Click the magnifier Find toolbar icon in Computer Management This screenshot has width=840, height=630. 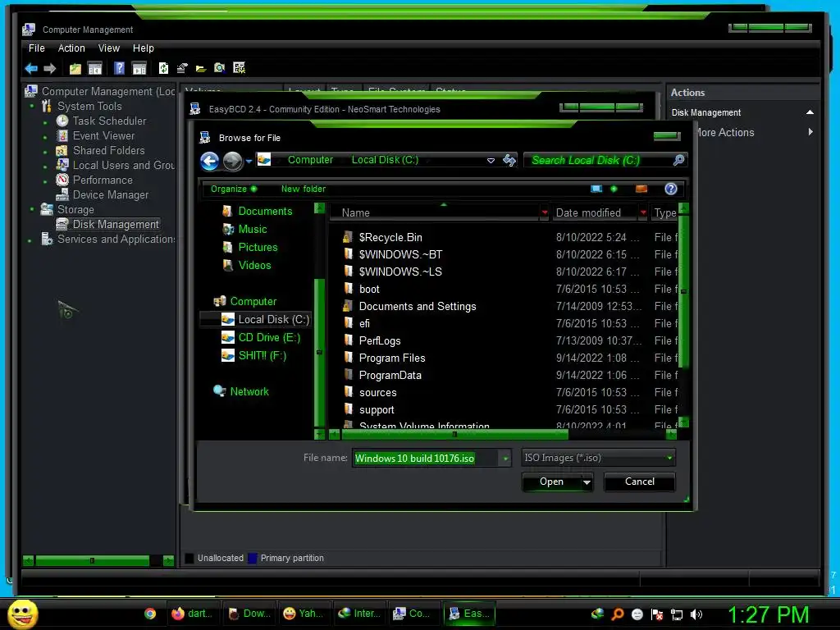(220, 68)
